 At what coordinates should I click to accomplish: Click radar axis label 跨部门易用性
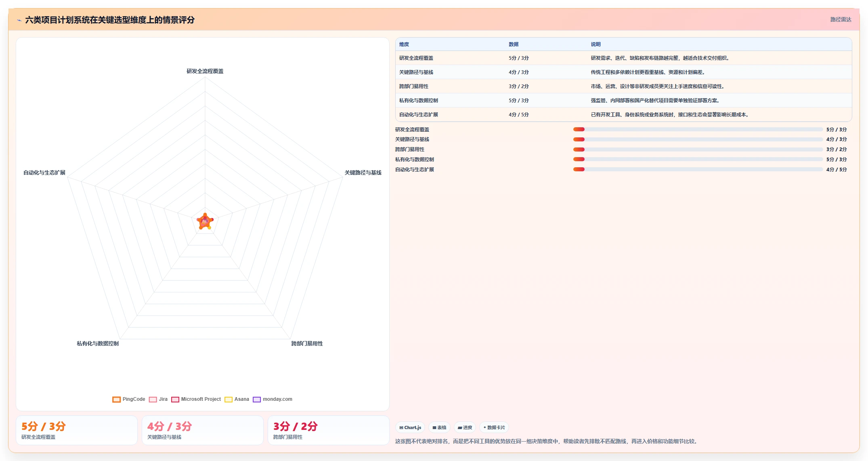point(307,343)
